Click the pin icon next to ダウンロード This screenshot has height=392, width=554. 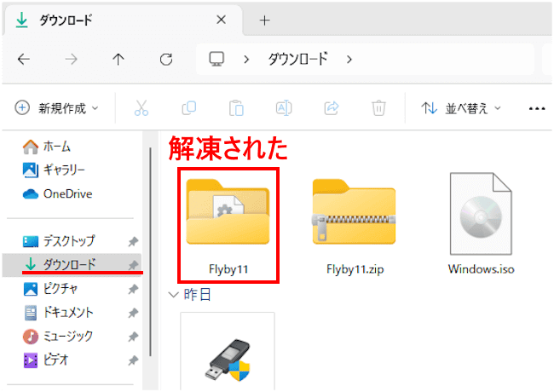click(x=133, y=265)
